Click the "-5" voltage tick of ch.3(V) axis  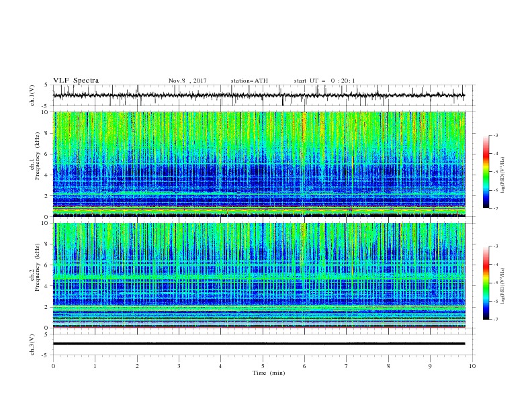46,355
